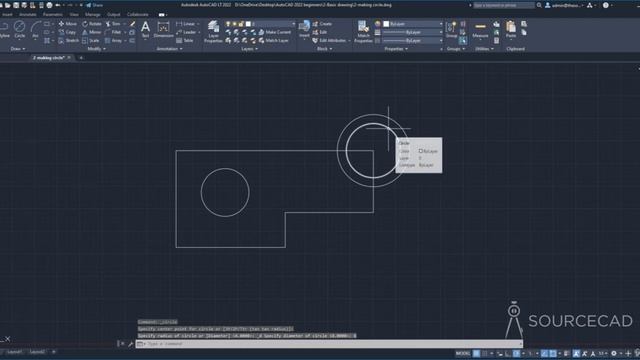Click the Paste clipboard tool
The height and width of the screenshot is (360, 640).
(x=511, y=29)
